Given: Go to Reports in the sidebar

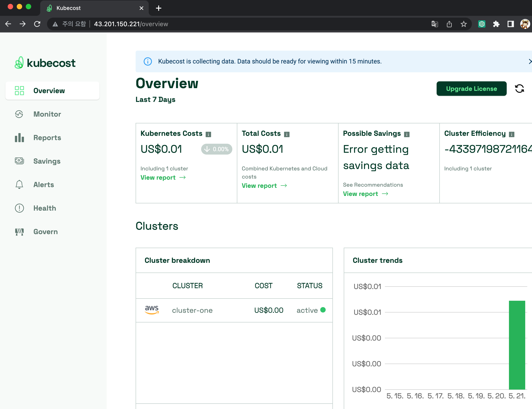Looking at the screenshot, I should (47, 138).
